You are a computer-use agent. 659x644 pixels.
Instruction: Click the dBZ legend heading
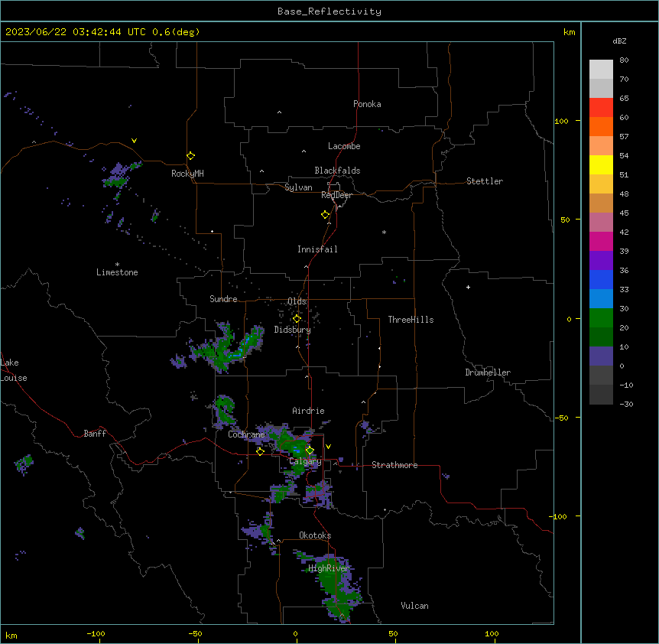coord(619,41)
